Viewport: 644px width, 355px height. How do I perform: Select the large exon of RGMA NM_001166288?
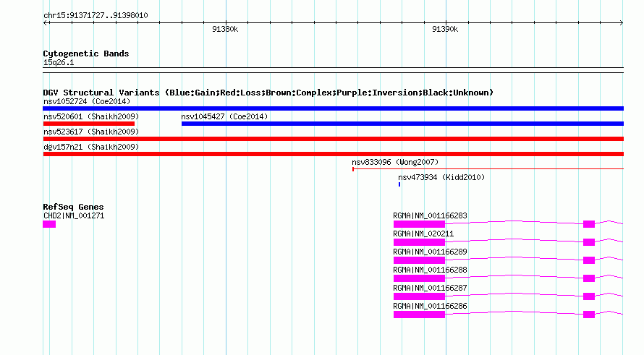click(x=419, y=278)
